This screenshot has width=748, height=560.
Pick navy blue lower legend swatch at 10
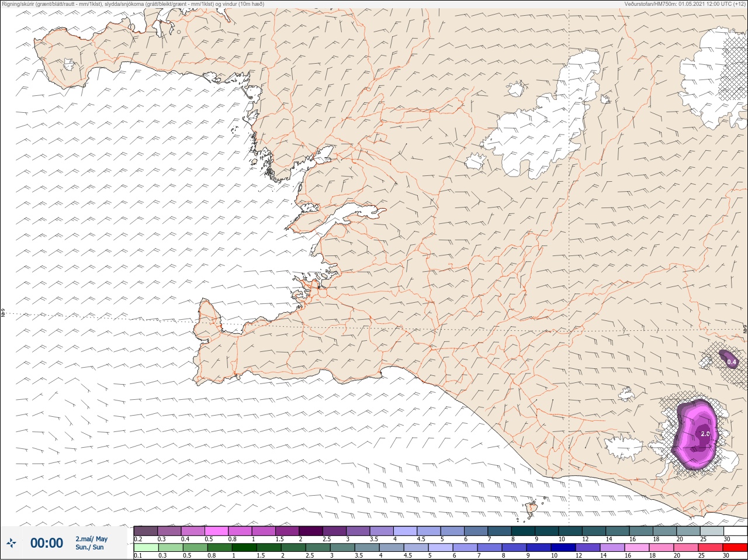coord(564,548)
